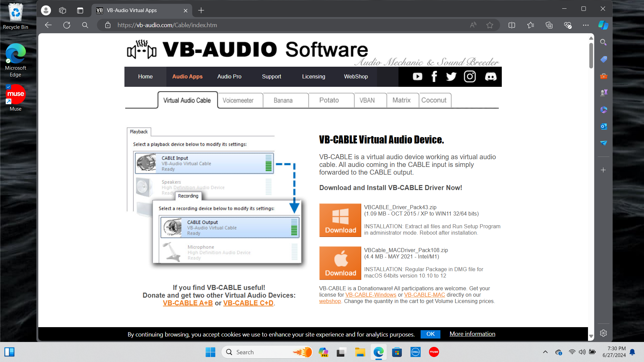Follow the VB-CABLE C+D link
This screenshot has height=362, width=644.
tap(248, 303)
